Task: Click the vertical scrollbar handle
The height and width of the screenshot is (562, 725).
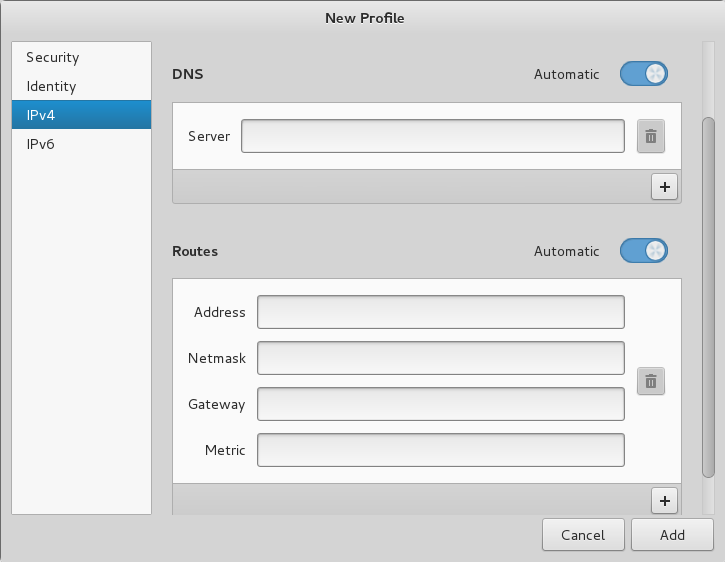Action: pyautogui.click(x=708, y=297)
